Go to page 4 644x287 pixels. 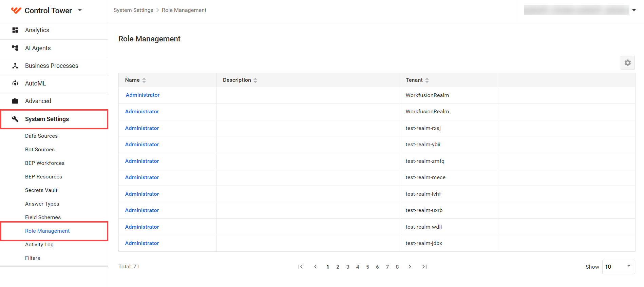coord(358,267)
